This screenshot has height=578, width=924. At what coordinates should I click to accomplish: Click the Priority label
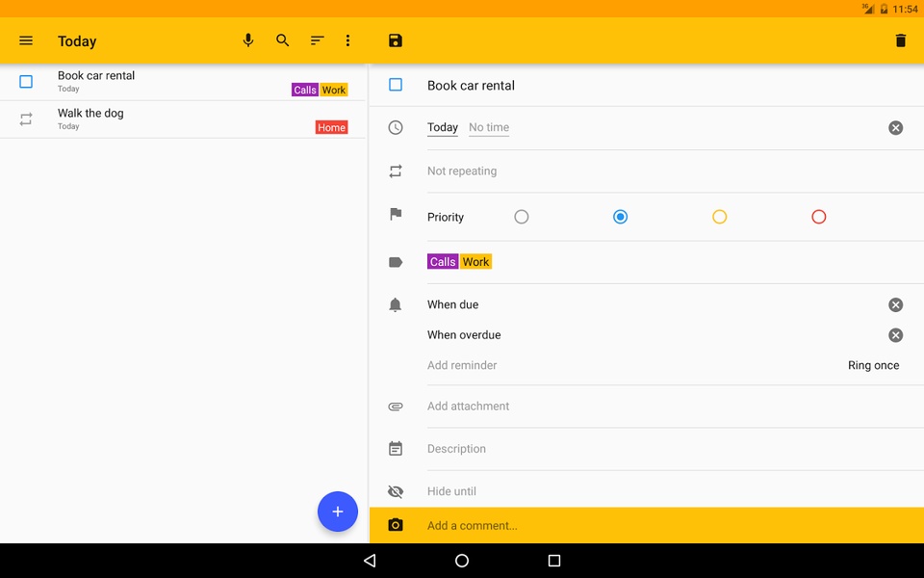click(446, 217)
